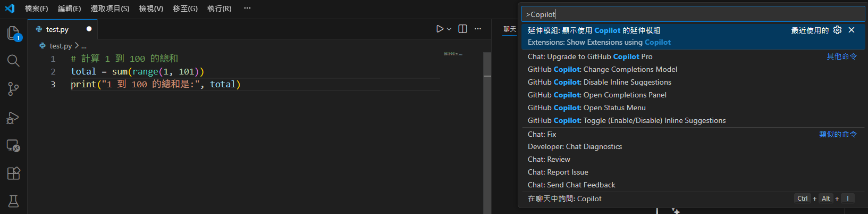Open the Testing flask icon
Image resolution: width=868 pixels, height=214 pixels.
coord(13,201)
